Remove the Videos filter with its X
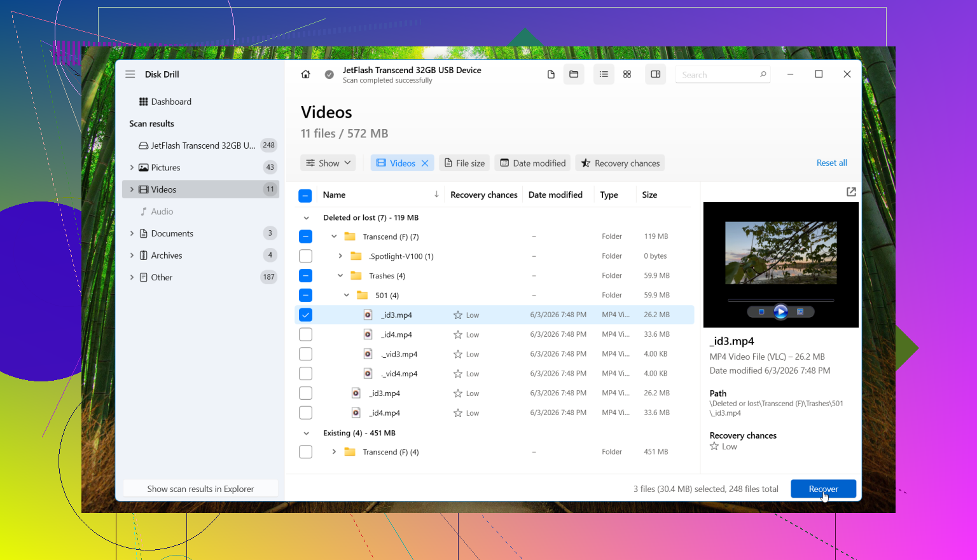The height and width of the screenshot is (560, 977). [x=425, y=163]
